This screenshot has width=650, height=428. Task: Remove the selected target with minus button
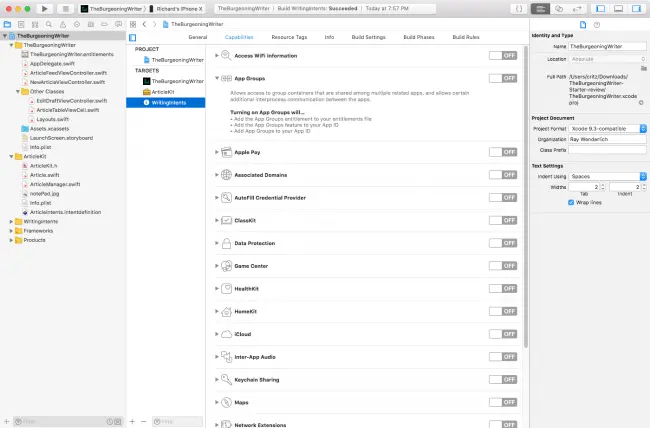[x=143, y=421]
